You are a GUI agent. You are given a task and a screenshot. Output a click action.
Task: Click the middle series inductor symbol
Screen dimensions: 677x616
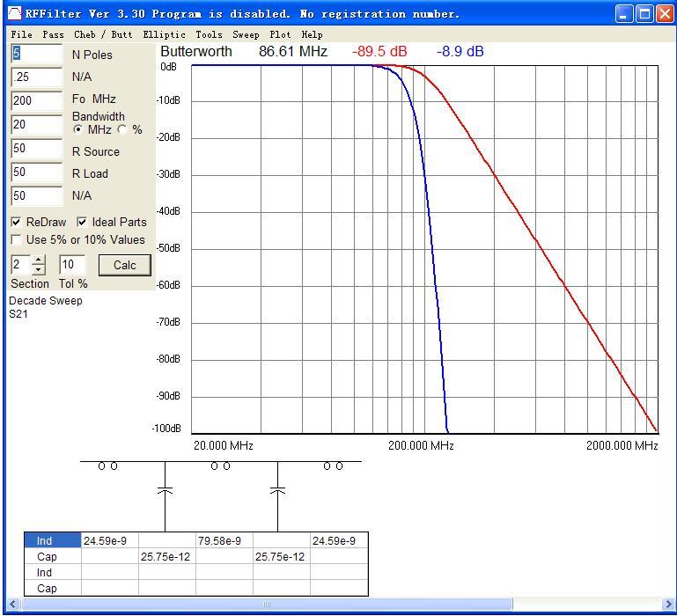point(220,466)
